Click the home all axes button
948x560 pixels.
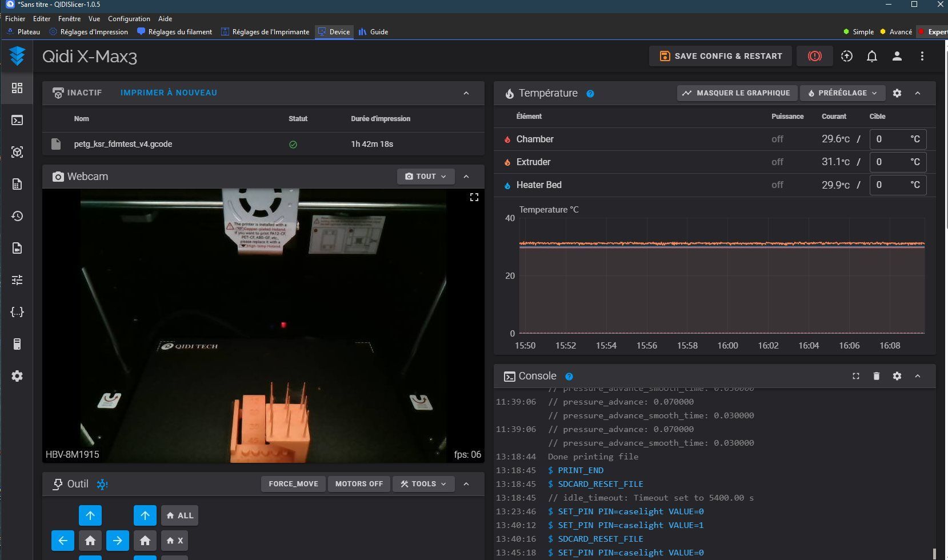179,515
